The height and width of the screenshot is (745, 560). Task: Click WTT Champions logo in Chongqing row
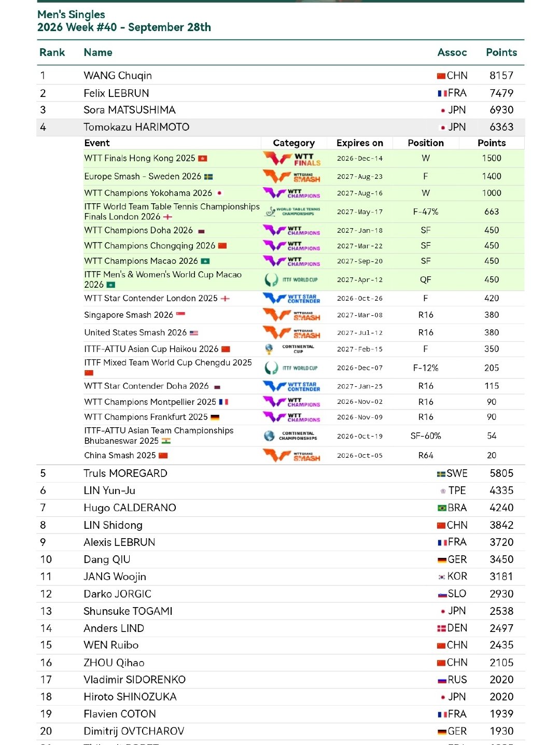(292, 246)
